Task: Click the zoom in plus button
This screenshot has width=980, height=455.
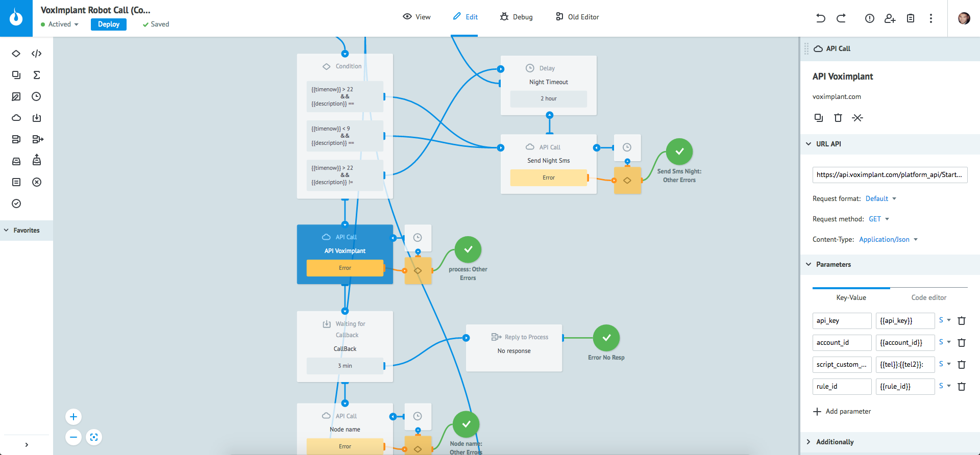Action: (73, 417)
